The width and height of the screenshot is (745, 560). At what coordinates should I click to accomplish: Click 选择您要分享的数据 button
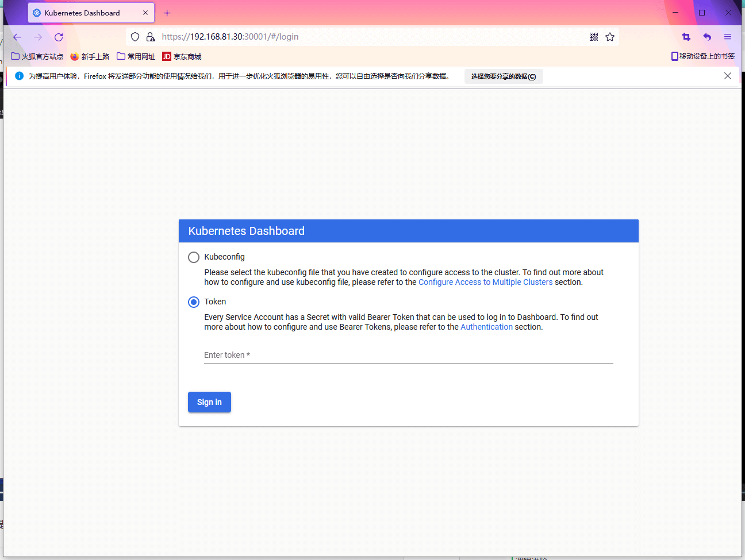(504, 76)
